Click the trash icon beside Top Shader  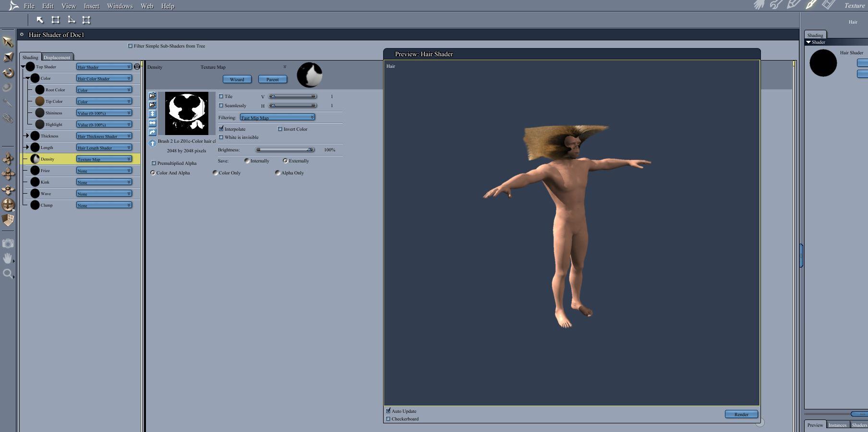pos(137,67)
